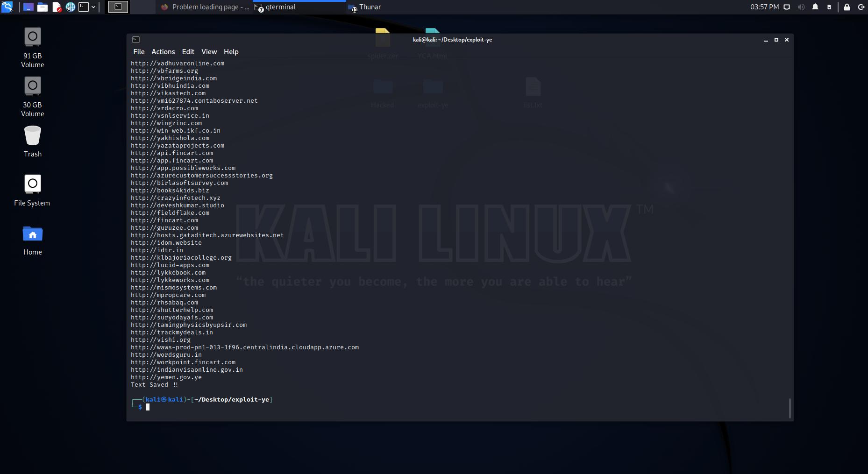Image resolution: width=868 pixels, height=474 pixels.
Task: Click the qterminal title 'kali@kali: ~/Desktop/exploit-ye'
Action: tap(452, 40)
